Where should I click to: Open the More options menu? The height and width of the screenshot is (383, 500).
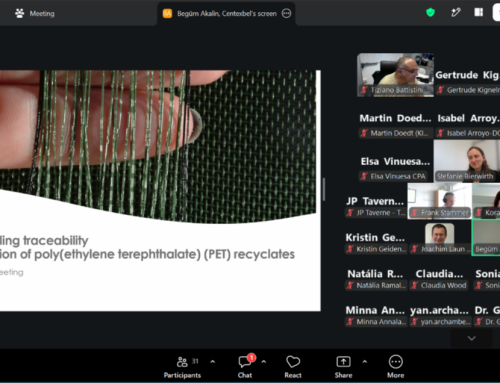tap(396, 367)
